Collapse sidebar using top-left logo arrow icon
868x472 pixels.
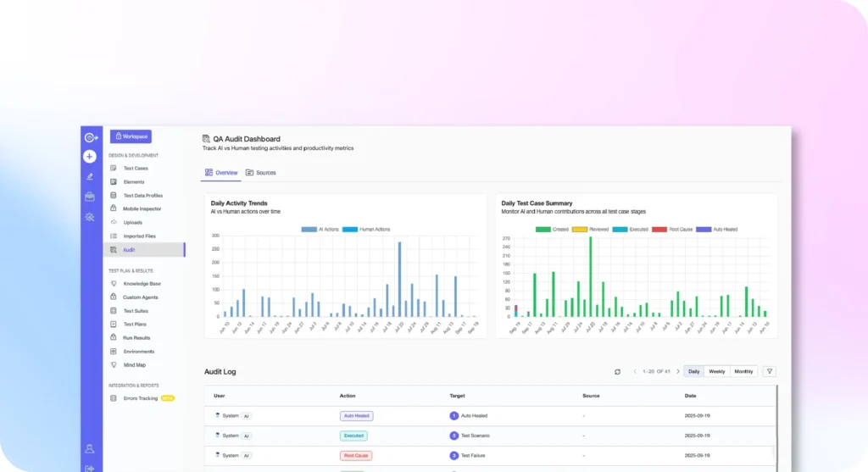(x=90, y=136)
